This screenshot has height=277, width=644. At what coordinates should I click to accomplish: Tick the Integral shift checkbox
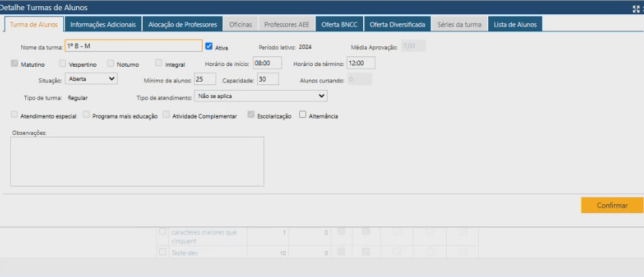[158, 63]
